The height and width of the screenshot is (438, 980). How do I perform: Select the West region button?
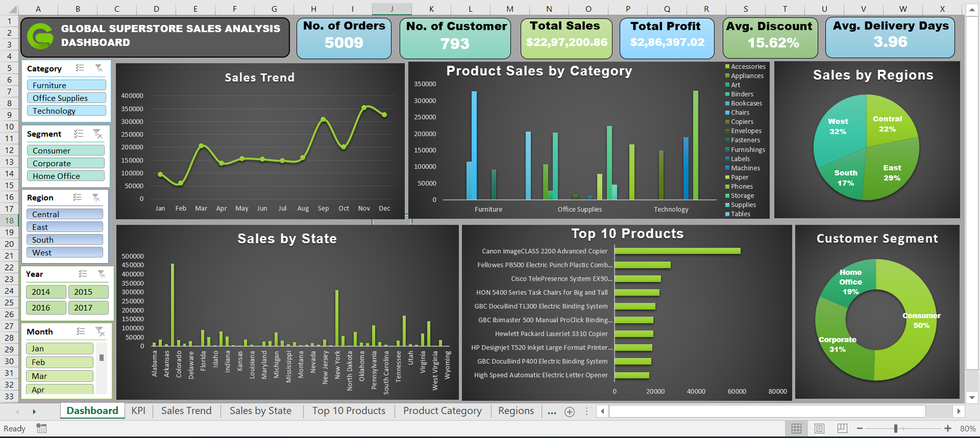[x=65, y=252]
